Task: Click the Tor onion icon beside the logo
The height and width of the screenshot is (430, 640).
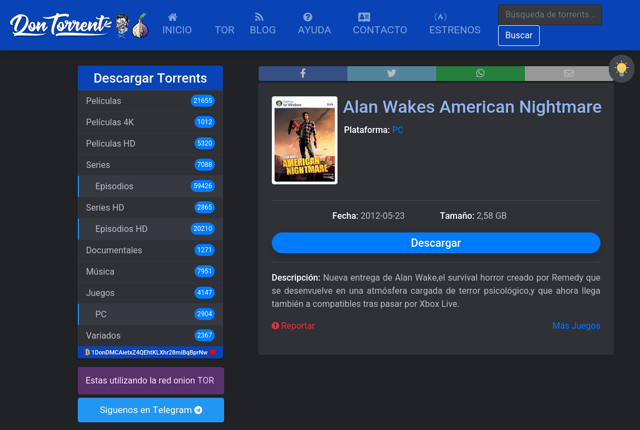Action: [140, 26]
